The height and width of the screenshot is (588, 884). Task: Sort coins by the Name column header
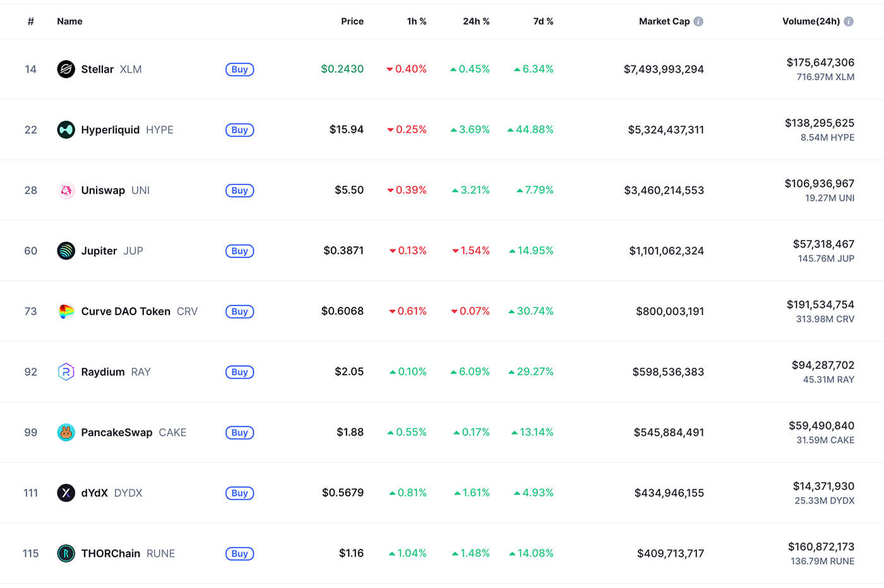[69, 21]
